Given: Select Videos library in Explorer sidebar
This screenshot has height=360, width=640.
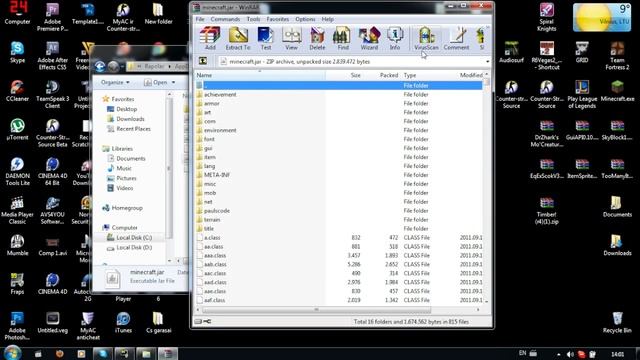Looking at the screenshot, I should point(120,188).
